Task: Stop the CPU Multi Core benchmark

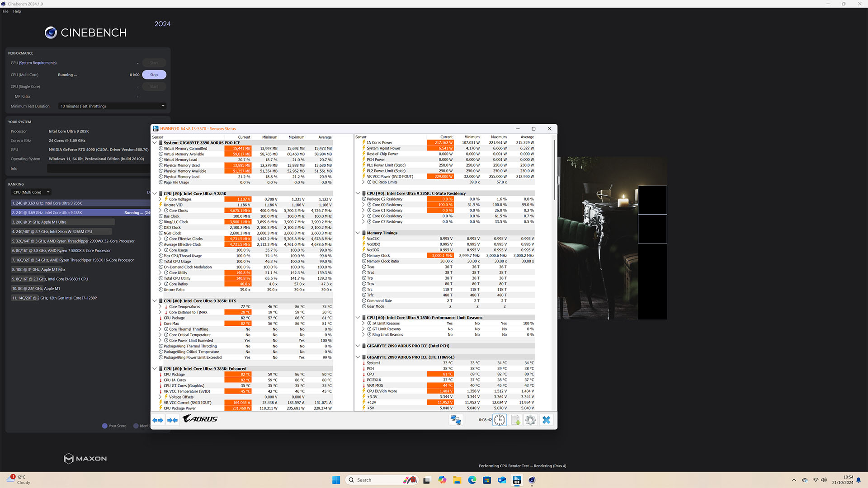Action: (154, 75)
